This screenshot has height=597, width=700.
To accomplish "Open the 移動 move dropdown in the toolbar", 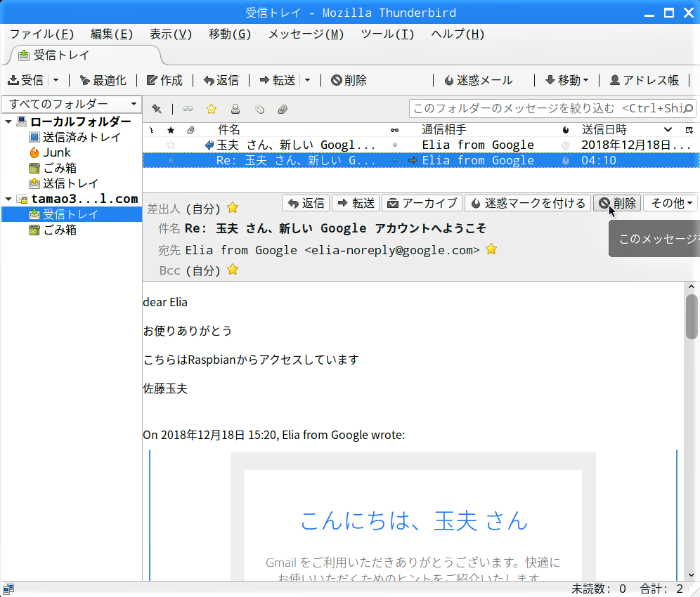I will [567, 80].
